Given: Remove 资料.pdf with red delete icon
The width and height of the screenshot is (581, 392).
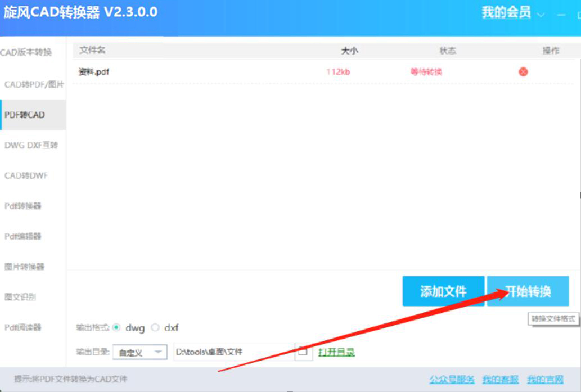Looking at the screenshot, I should pos(523,72).
